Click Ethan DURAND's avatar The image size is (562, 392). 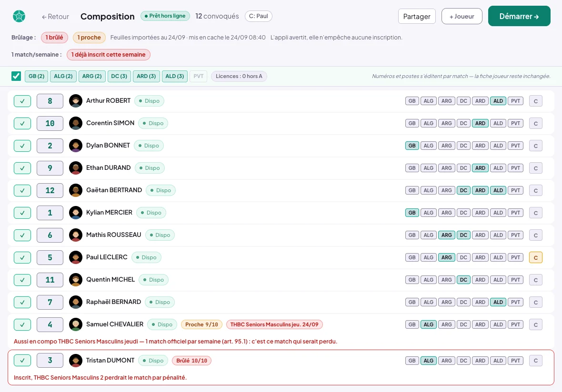pyautogui.click(x=76, y=168)
